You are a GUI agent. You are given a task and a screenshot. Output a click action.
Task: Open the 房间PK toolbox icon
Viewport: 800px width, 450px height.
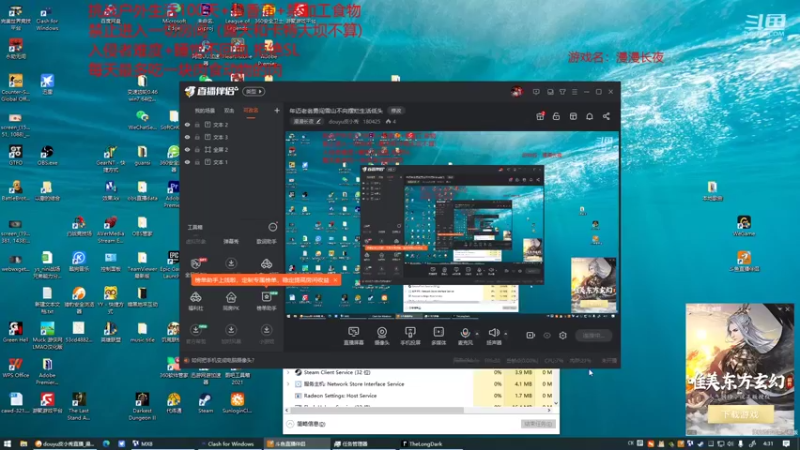(x=231, y=301)
